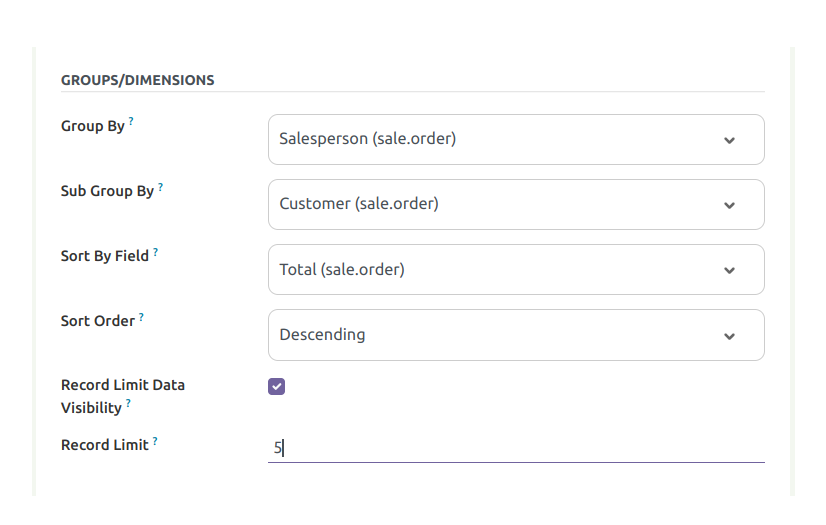The height and width of the screenshot is (525, 826).
Task: Click chevron arrow in Group By field
Action: point(729,140)
